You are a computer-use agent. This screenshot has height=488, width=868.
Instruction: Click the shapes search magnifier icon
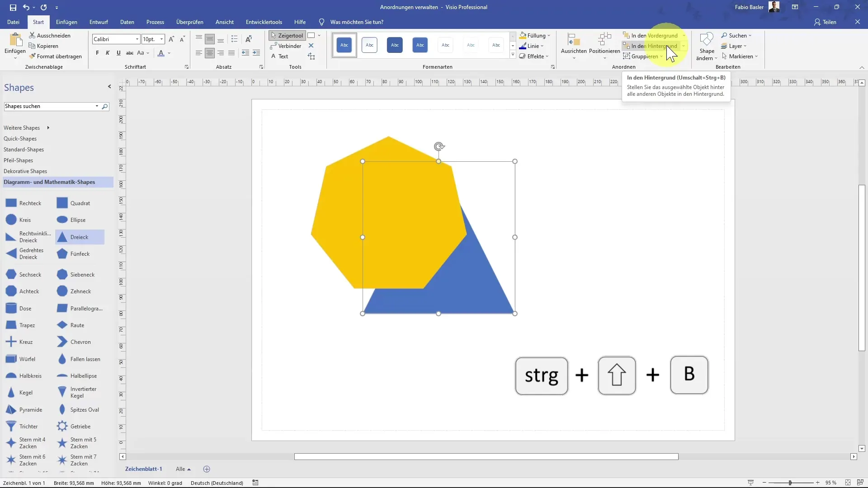[x=105, y=106]
